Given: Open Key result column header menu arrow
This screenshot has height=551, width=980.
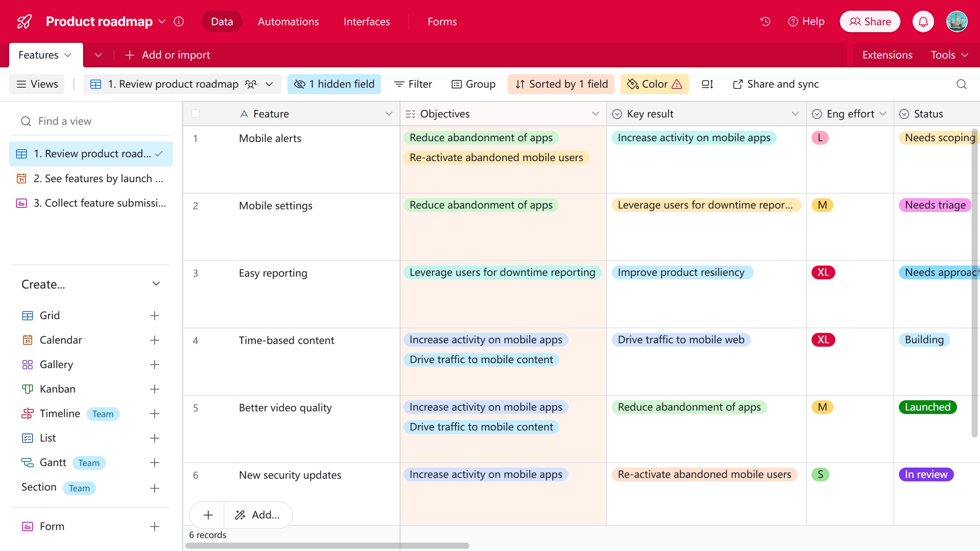Looking at the screenshot, I should [x=795, y=114].
